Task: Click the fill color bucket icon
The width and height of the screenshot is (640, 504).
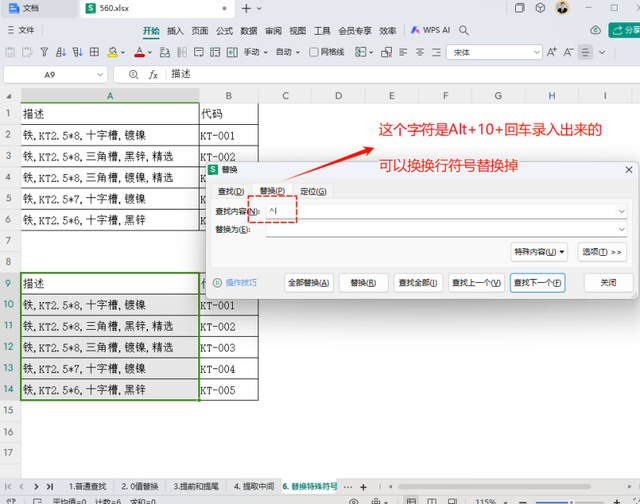Action: point(112,52)
